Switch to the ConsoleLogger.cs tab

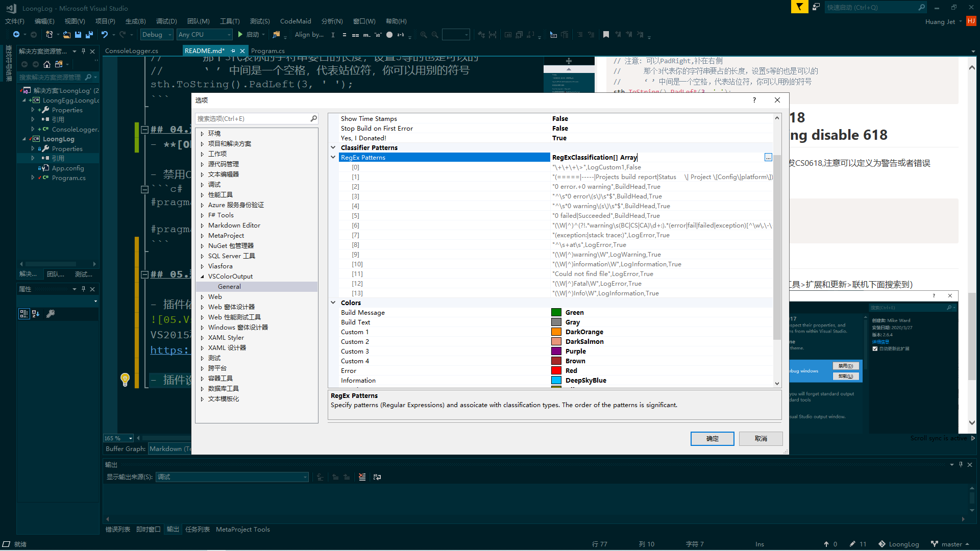[132, 51]
